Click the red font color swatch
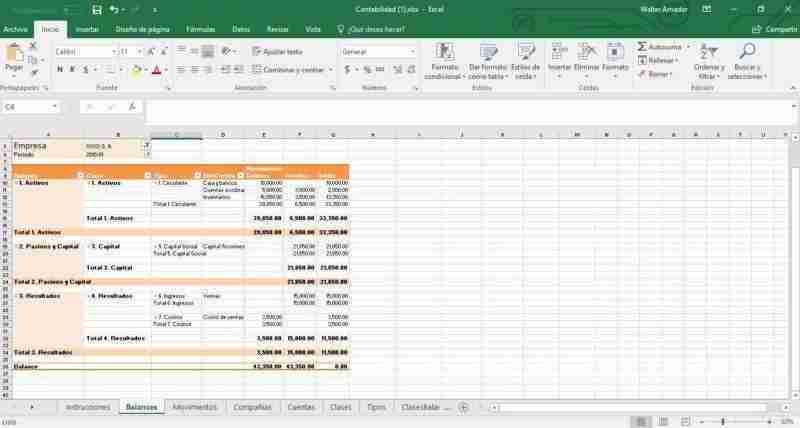The height and width of the screenshot is (428, 800). point(156,70)
